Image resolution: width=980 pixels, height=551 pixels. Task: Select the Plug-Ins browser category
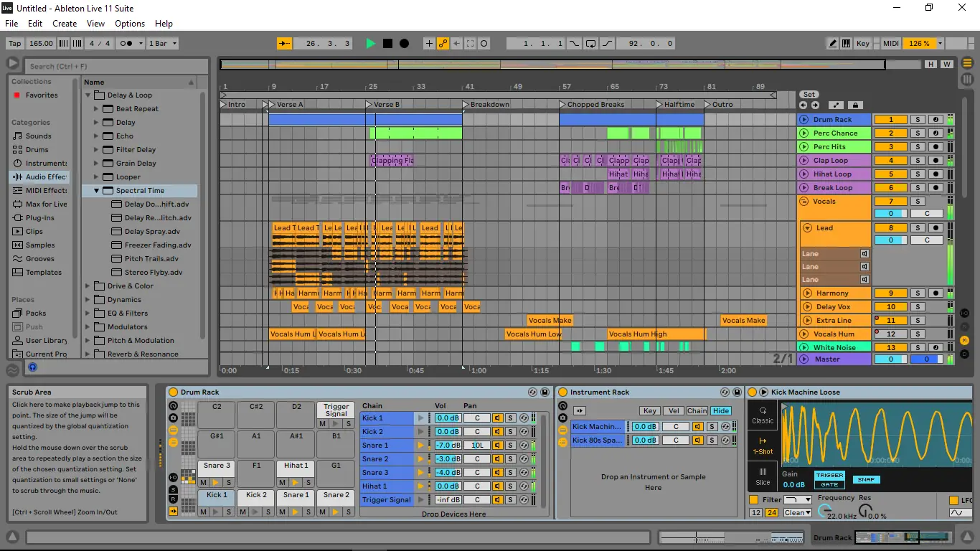40,218
